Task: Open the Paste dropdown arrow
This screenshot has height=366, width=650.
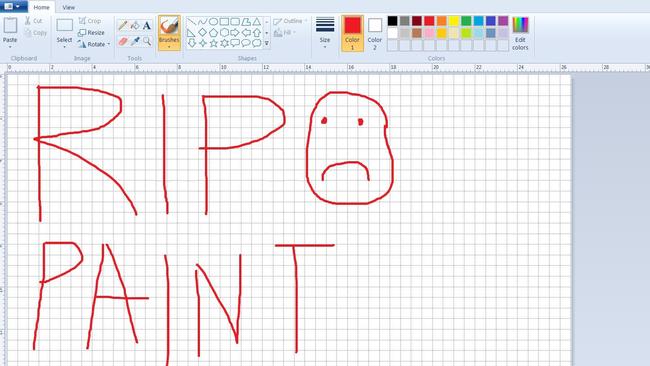Action: click(x=10, y=47)
